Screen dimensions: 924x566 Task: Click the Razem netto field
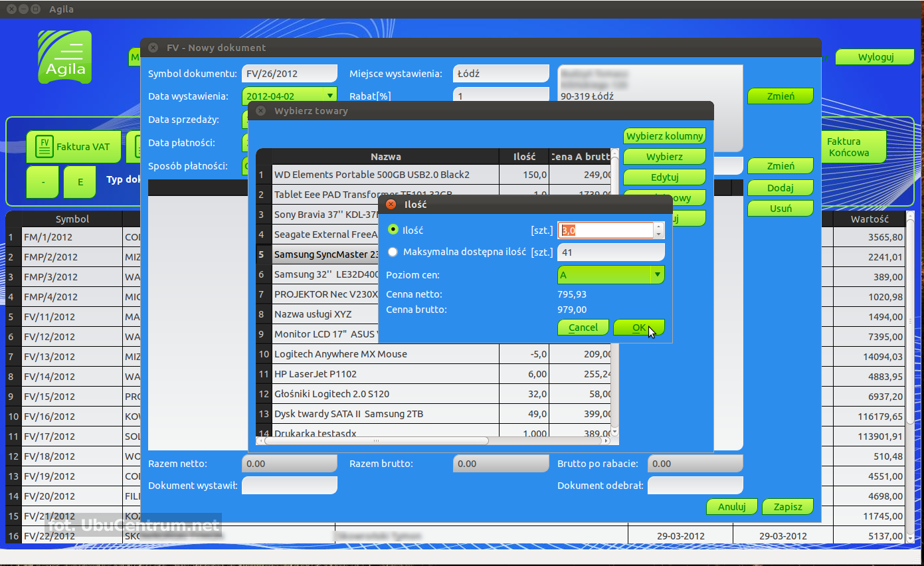click(x=290, y=464)
